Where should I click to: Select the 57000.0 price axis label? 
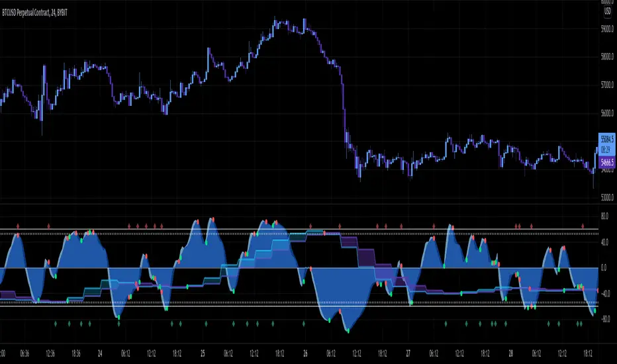[x=608, y=85]
